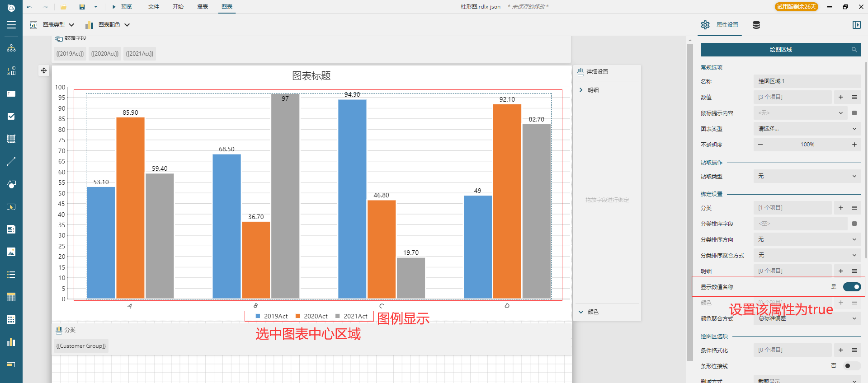Select the list tool in sidebar
The height and width of the screenshot is (383, 868).
pos(11,274)
